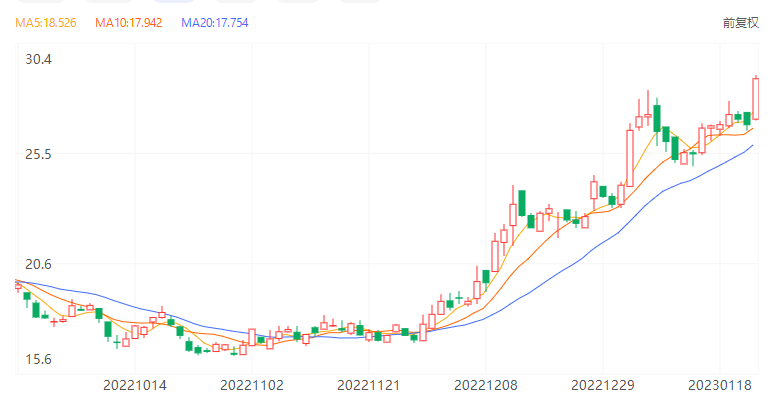The height and width of the screenshot is (406, 772).
Task: Click the MA20:17.754 indicator label
Action: pos(215,23)
